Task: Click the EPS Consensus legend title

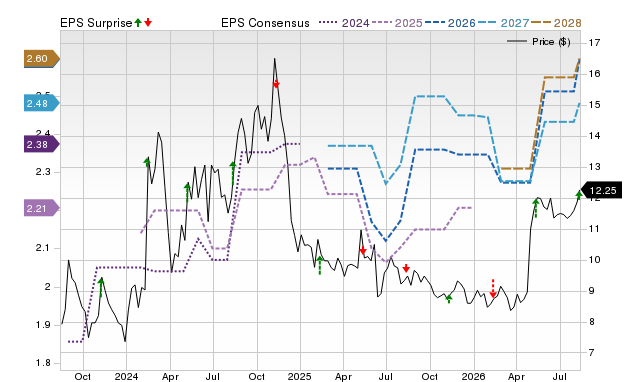Action: click(265, 23)
